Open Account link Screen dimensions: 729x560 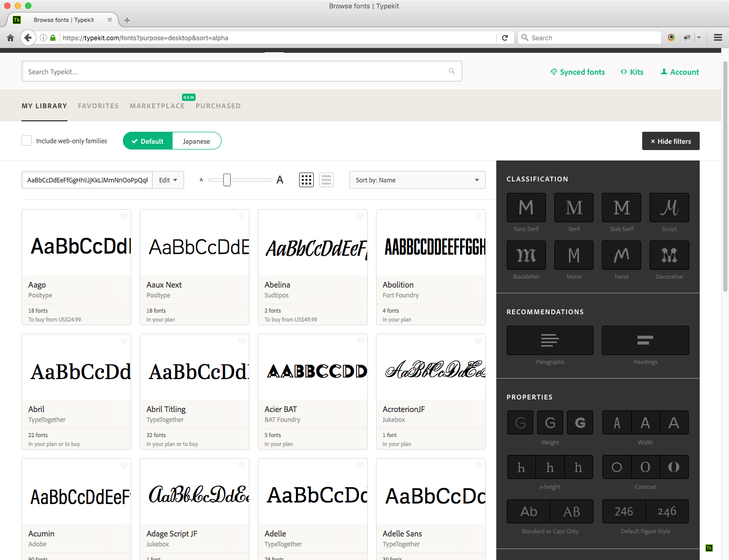[680, 72]
